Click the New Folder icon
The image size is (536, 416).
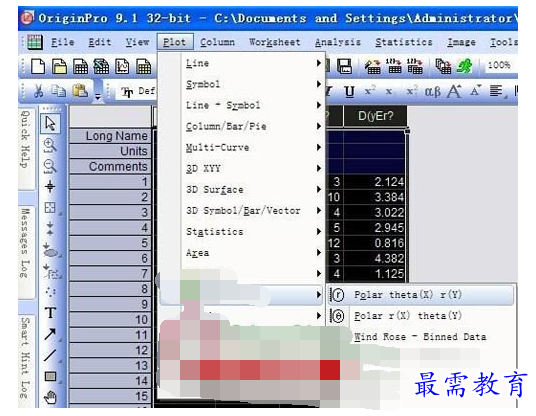pyautogui.click(x=59, y=66)
